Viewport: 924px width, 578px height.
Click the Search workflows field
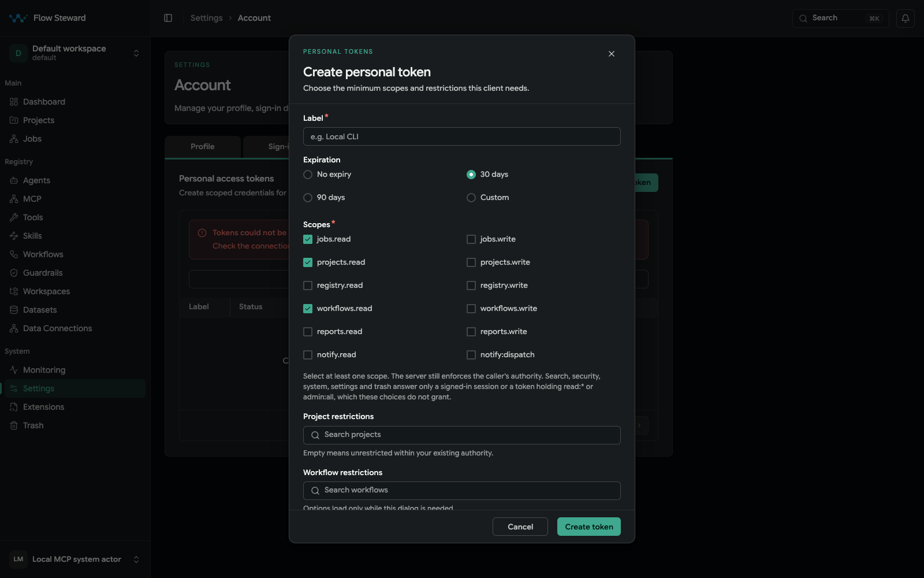pos(462,491)
